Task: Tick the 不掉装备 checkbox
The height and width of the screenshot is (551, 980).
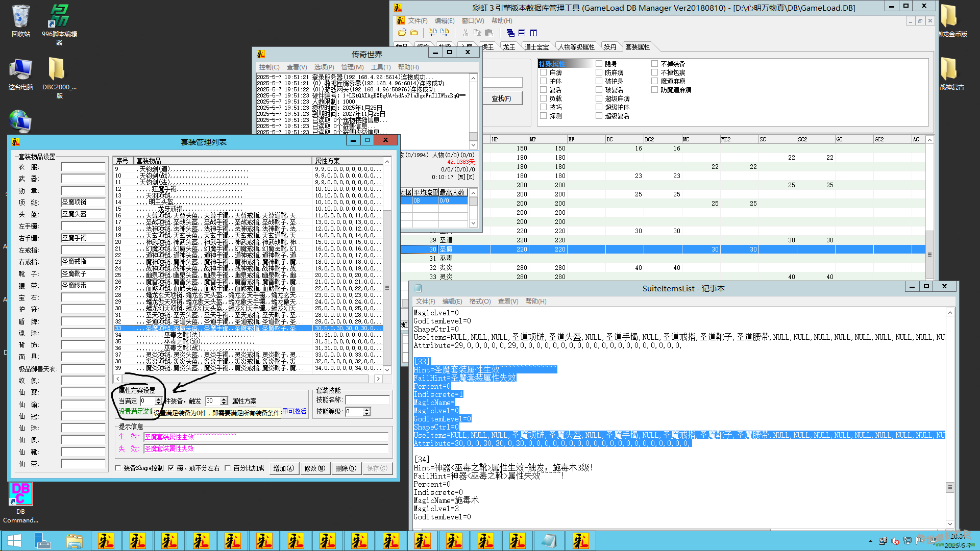Action: pos(655,64)
